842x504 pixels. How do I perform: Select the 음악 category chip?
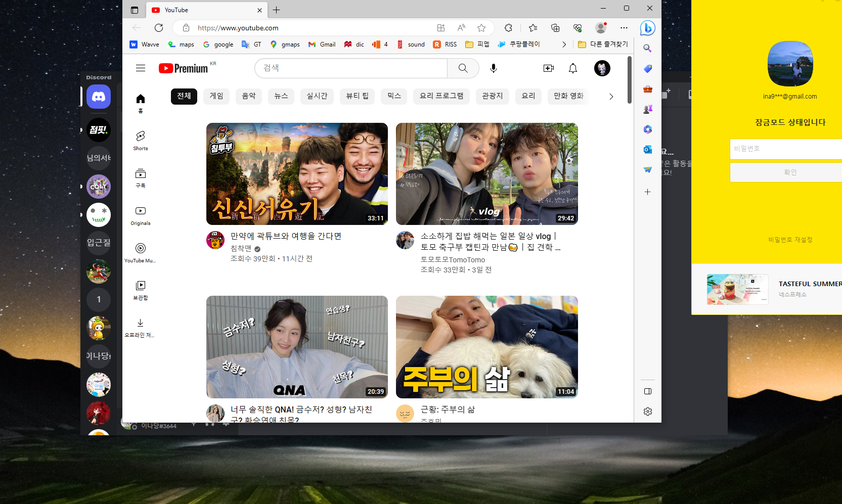coord(248,96)
